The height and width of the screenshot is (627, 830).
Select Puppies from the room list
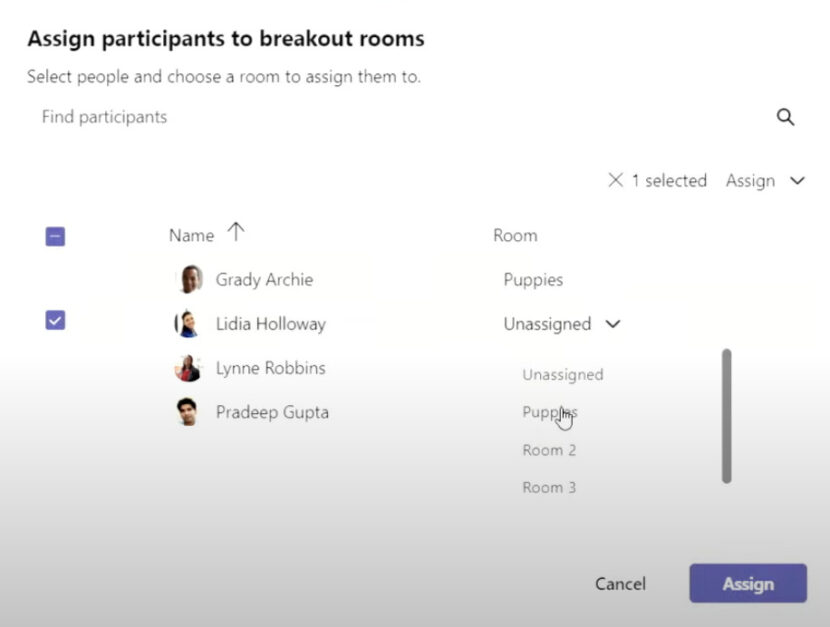[549, 412]
